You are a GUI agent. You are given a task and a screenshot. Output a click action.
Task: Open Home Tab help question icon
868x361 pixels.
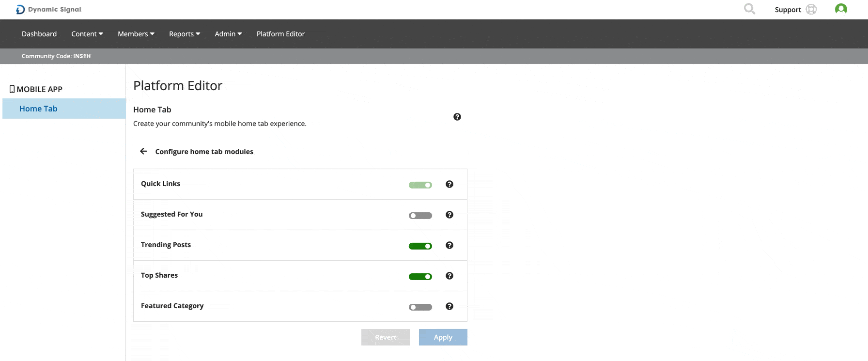point(457,117)
